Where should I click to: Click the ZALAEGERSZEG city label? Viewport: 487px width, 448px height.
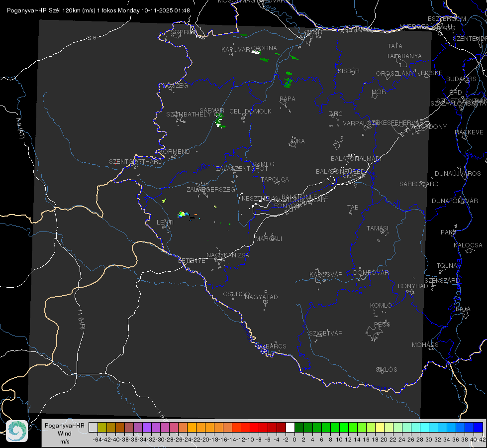coord(211,189)
